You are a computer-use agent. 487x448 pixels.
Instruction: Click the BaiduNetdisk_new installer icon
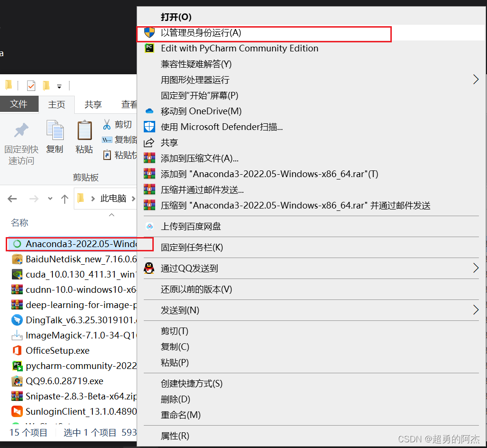[x=17, y=259]
